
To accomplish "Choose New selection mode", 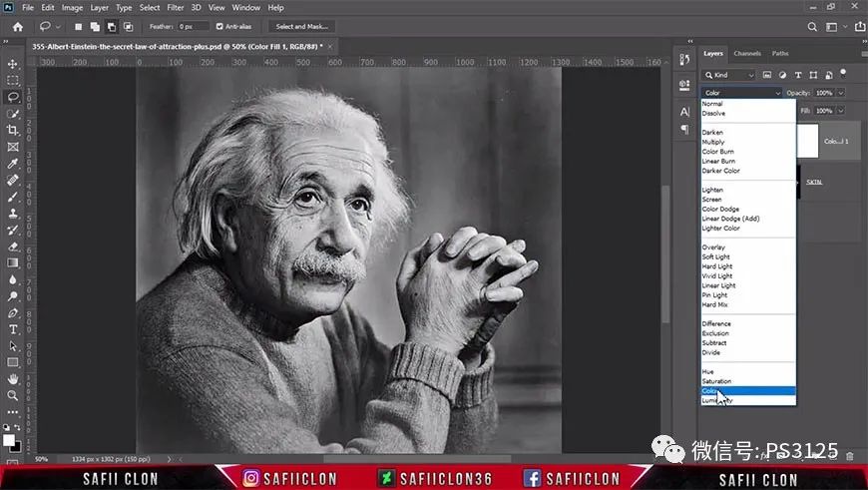I will click(79, 27).
